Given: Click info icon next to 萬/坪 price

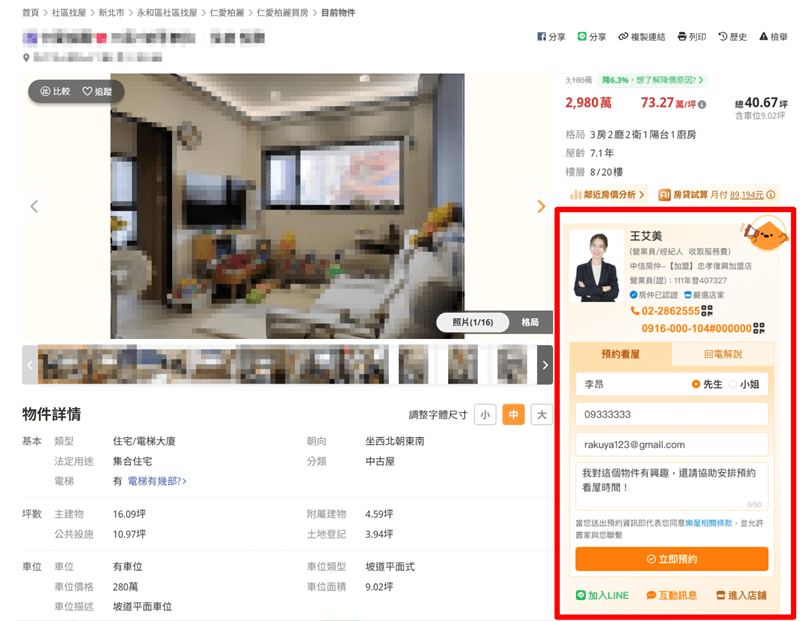Looking at the screenshot, I should 702,105.
